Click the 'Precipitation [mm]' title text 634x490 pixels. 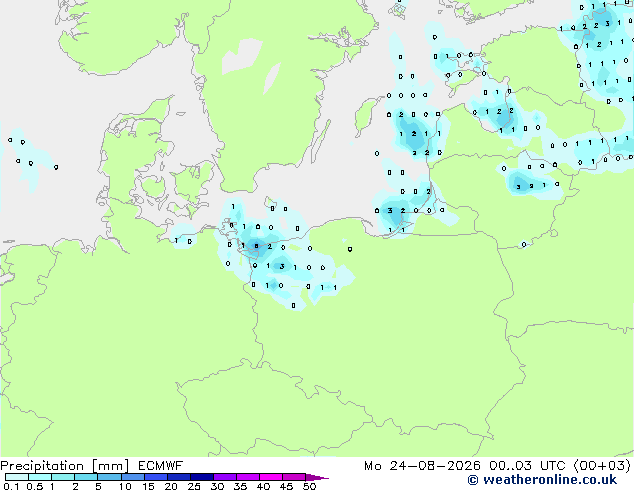[65, 466]
